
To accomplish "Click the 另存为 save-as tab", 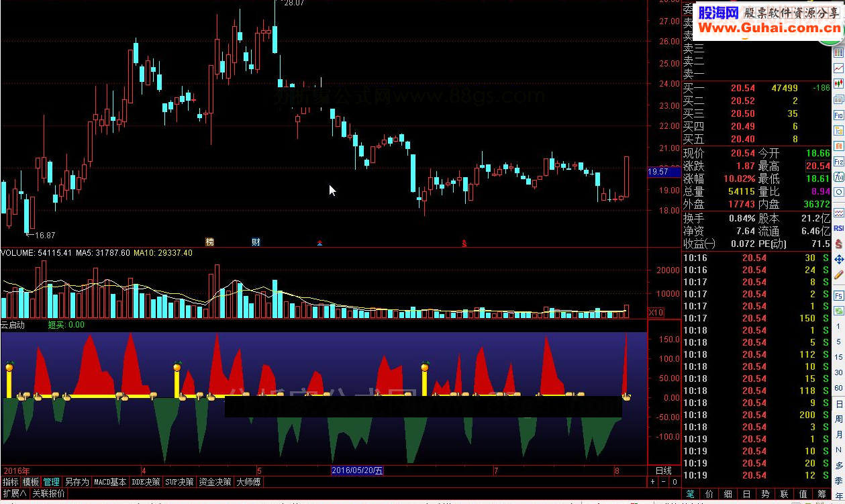I will pos(77,482).
